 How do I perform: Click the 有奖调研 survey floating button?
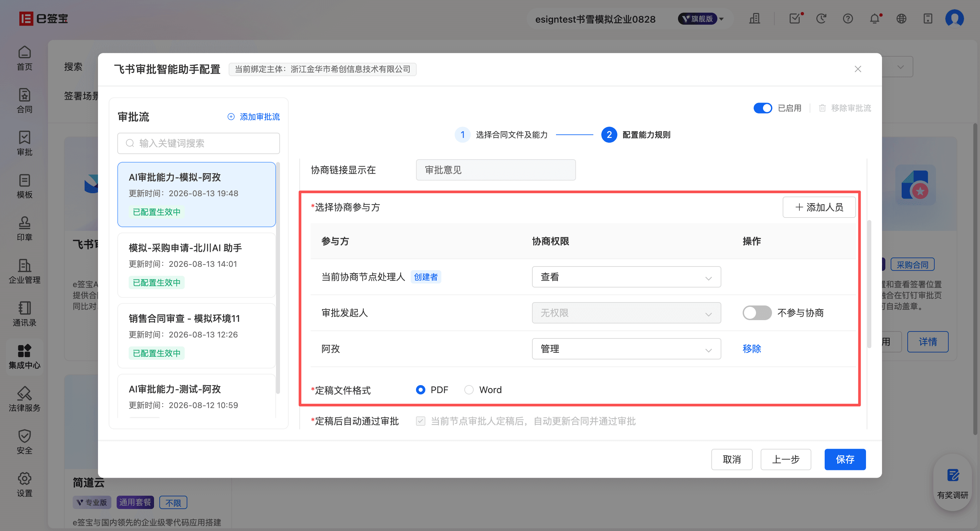pyautogui.click(x=952, y=483)
